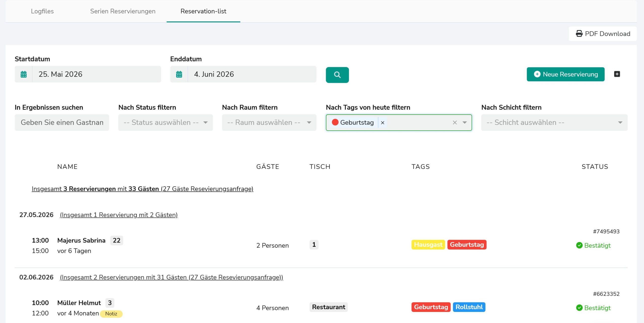Open the Startdatum calendar icon
The width and height of the screenshot is (644, 323).
click(24, 74)
